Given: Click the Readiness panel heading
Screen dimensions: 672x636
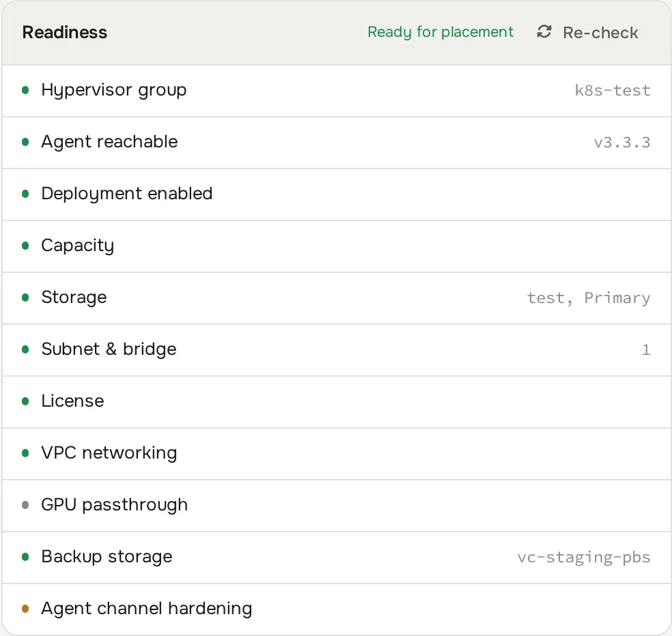Looking at the screenshot, I should coord(65,33).
